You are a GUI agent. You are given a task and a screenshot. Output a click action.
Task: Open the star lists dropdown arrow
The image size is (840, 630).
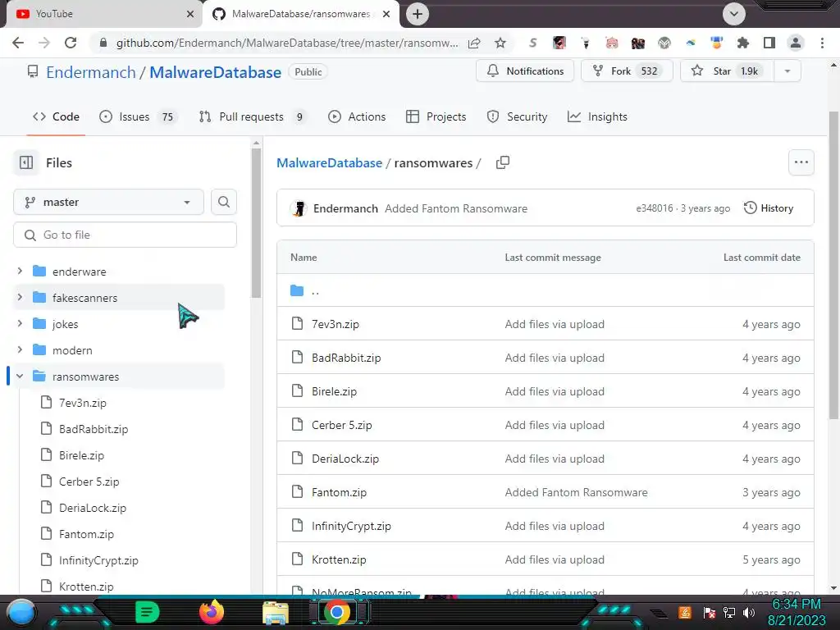pyautogui.click(x=787, y=71)
